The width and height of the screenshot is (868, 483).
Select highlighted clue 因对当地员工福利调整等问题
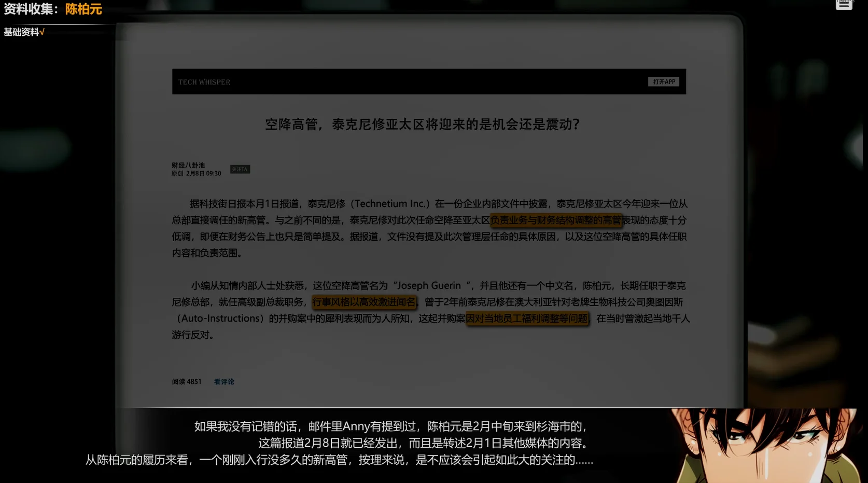coord(527,319)
